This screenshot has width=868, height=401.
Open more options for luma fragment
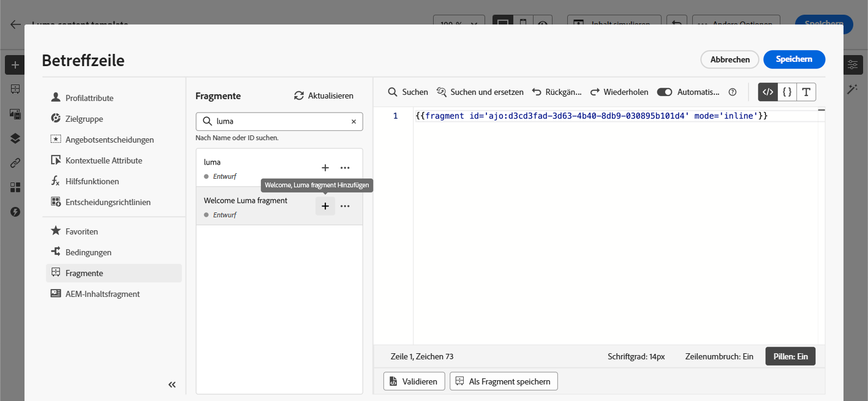345,168
